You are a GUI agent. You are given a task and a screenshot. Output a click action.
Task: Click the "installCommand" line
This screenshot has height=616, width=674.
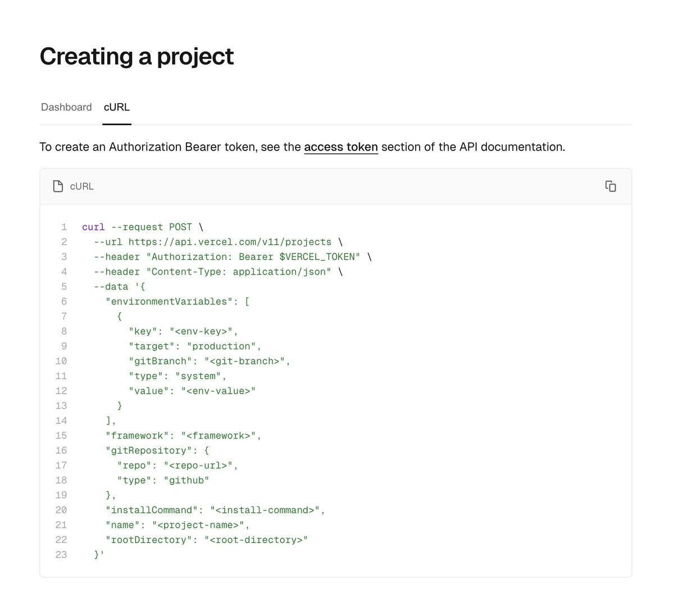[x=215, y=510]
